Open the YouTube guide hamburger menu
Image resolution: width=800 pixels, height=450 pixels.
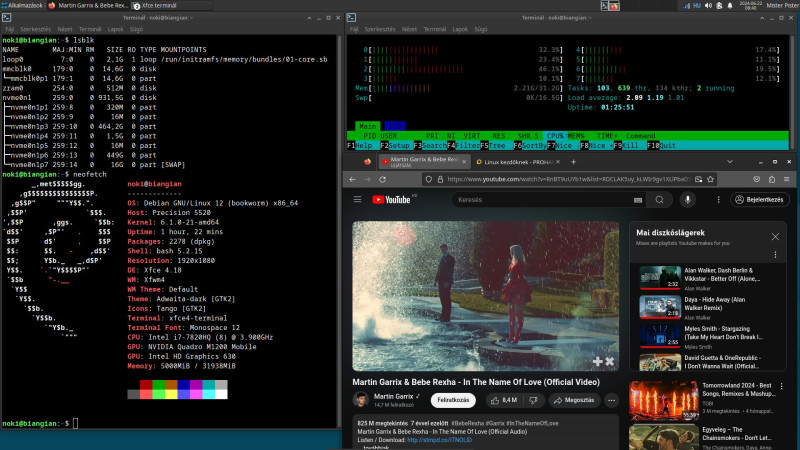[357, 199]
